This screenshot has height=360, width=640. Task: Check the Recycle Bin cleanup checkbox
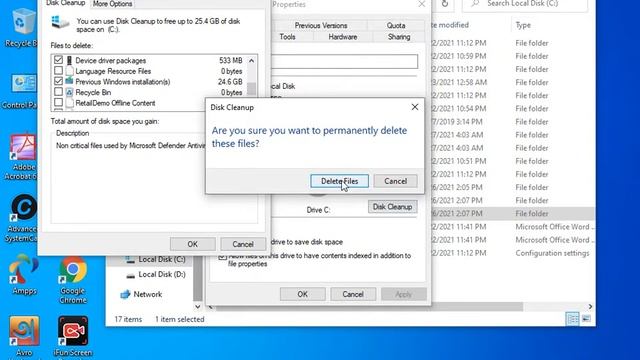58,92
